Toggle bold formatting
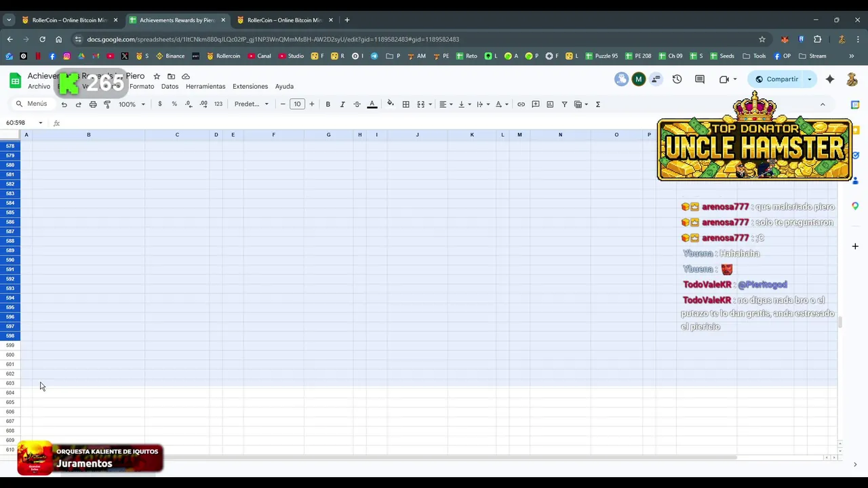 point(328,104)
